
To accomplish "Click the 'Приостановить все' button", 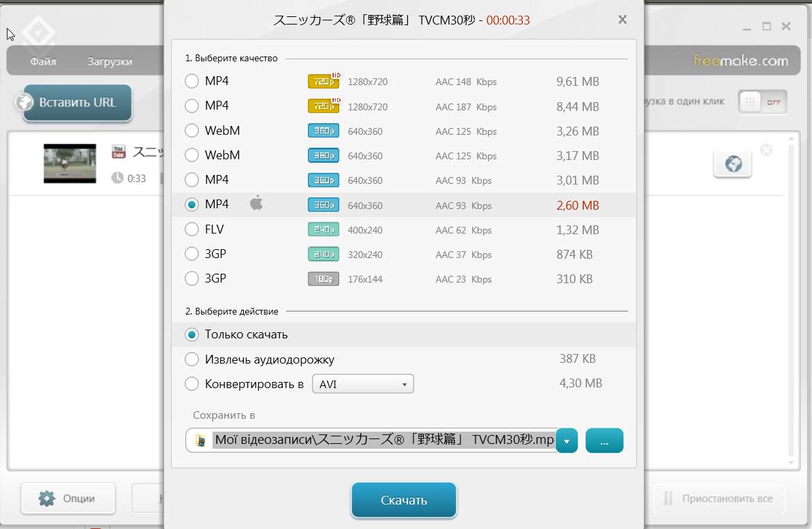I will click(719, 498).
